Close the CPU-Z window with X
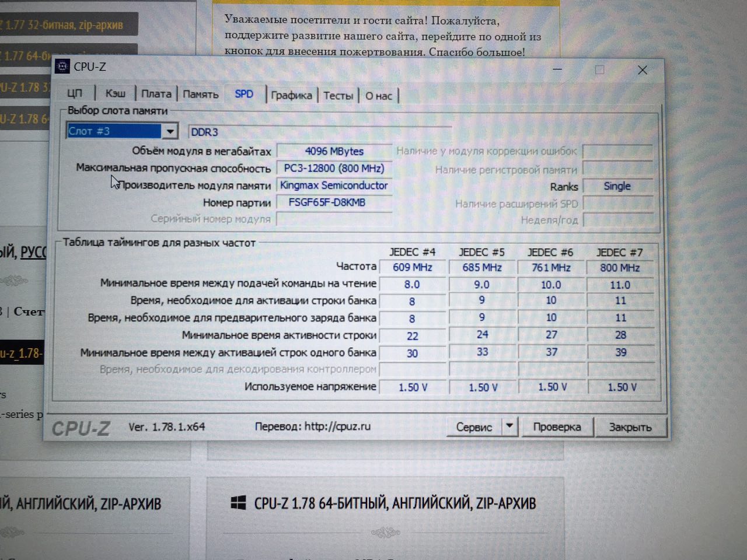The width and height of the screenshot is (747, 560). tap(643, 70)
